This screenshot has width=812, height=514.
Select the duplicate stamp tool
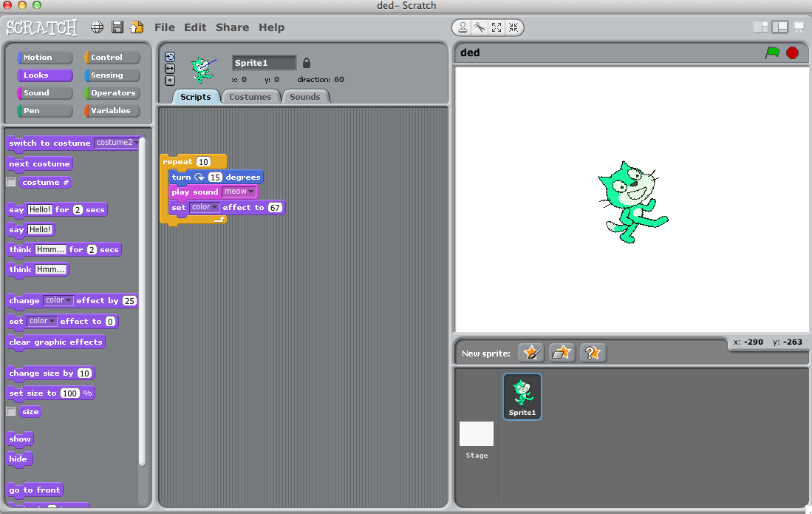(x=463, y=27)
